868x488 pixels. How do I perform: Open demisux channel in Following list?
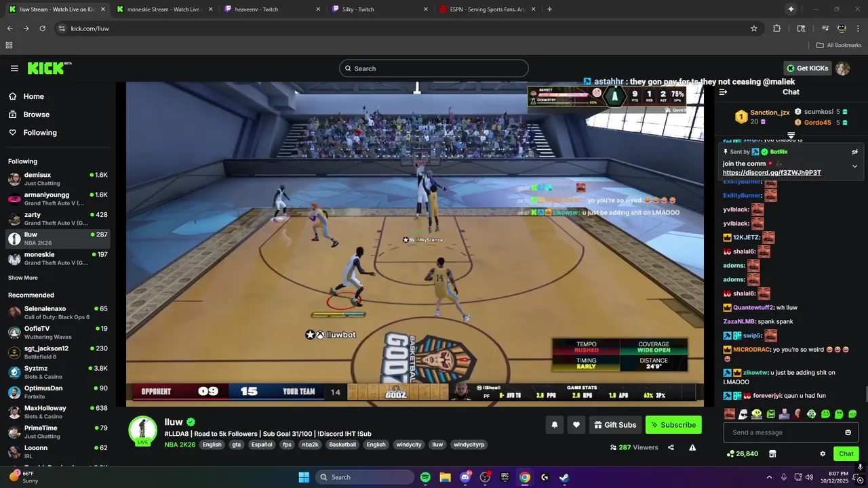pyautogui.click(x=58, y=179)
